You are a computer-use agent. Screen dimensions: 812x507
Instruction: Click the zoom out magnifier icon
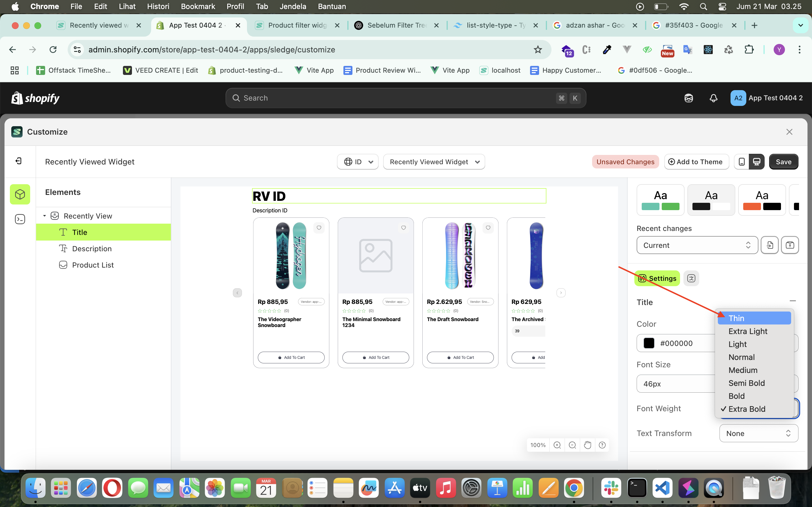(x=572, y=445)
